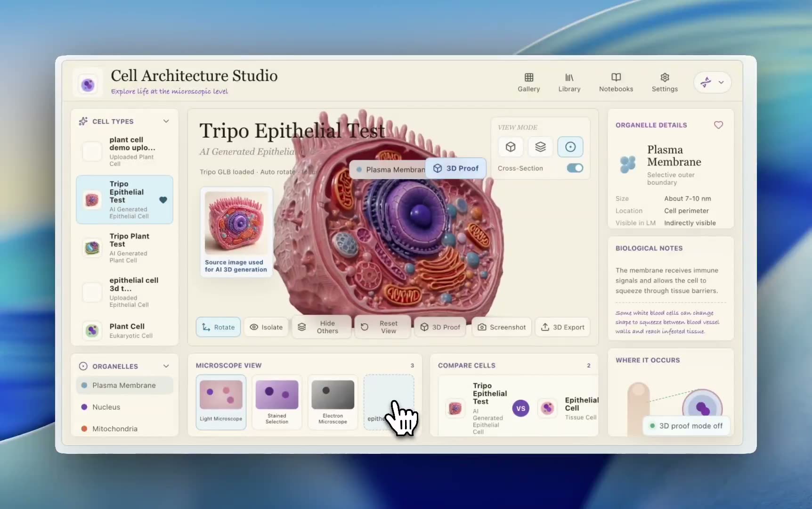This screenshot has width=812, height=509.
Task: Switch to the circle target view mode
Action: coord(570,147)
